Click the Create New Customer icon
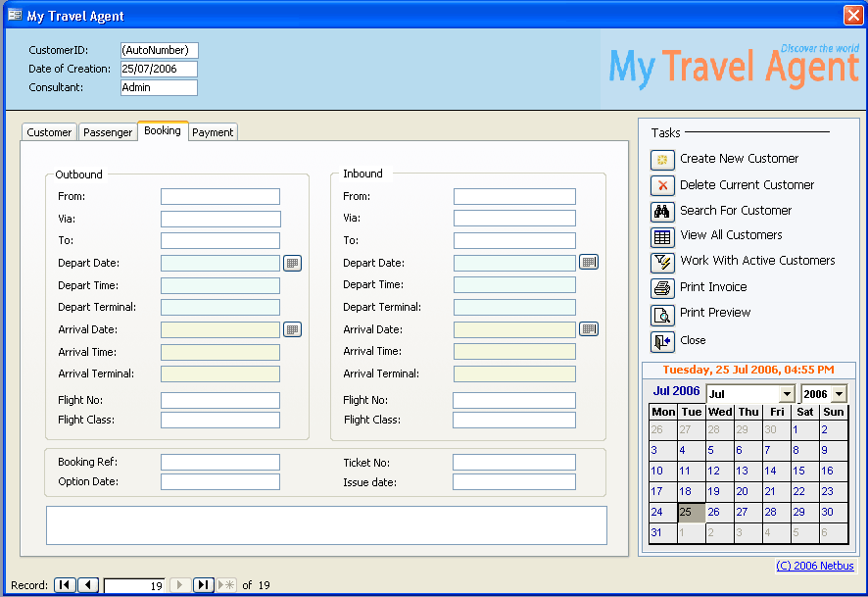868x597 pixels. 662,159
